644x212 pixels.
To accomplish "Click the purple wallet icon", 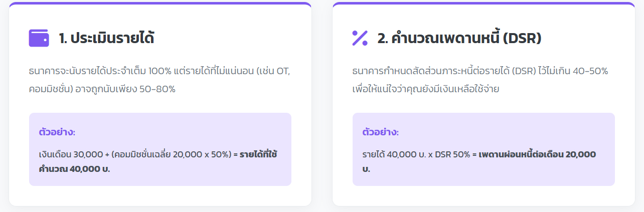I will 39,38.
